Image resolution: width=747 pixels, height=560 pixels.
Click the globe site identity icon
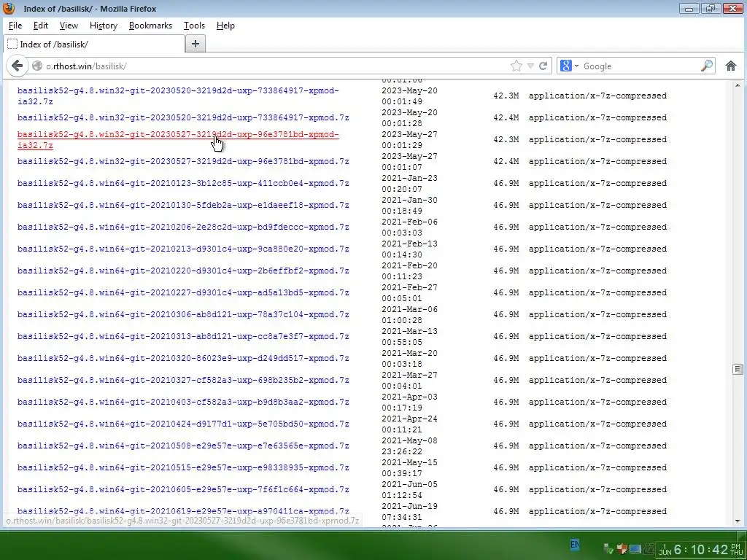[x=37, y=66]
